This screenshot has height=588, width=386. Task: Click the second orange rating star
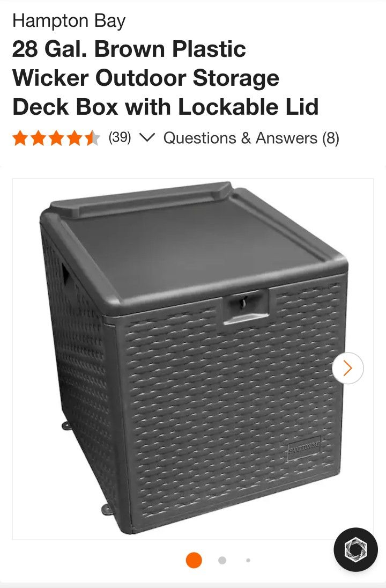coord(38,138)
